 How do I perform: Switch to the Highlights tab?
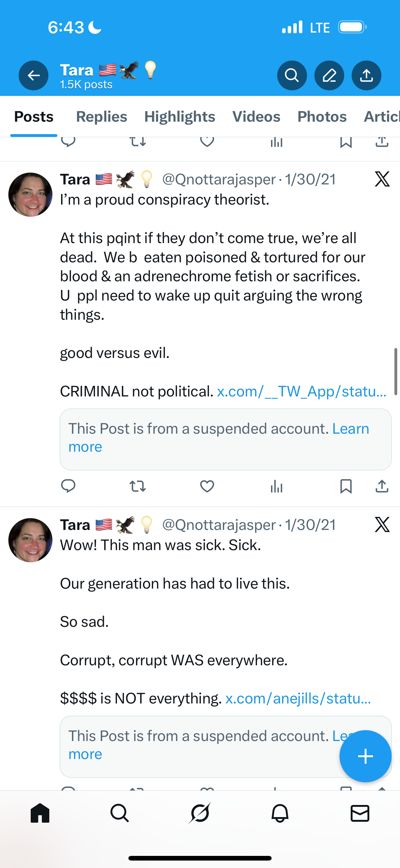click(180, 117)
